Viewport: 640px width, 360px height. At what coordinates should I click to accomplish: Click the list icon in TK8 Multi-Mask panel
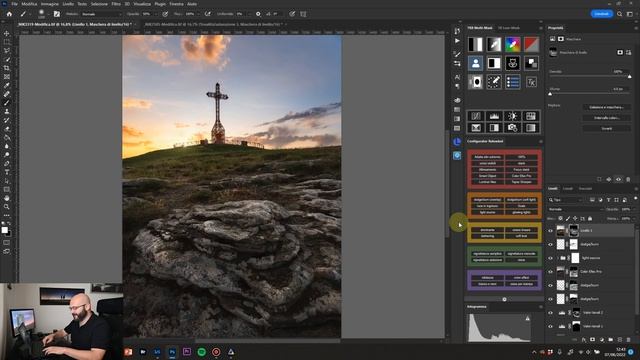click(513, 82)
